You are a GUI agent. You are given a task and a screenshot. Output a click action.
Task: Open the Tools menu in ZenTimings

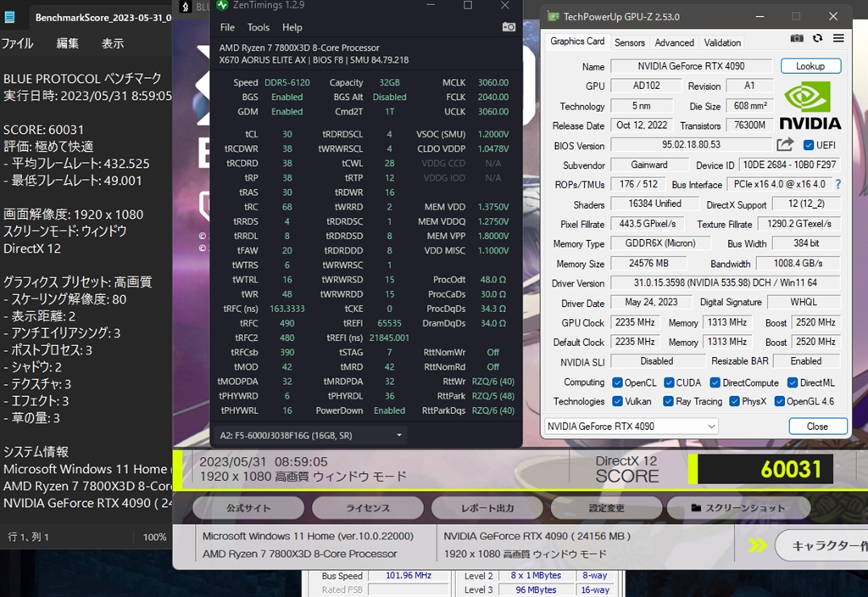258,27
